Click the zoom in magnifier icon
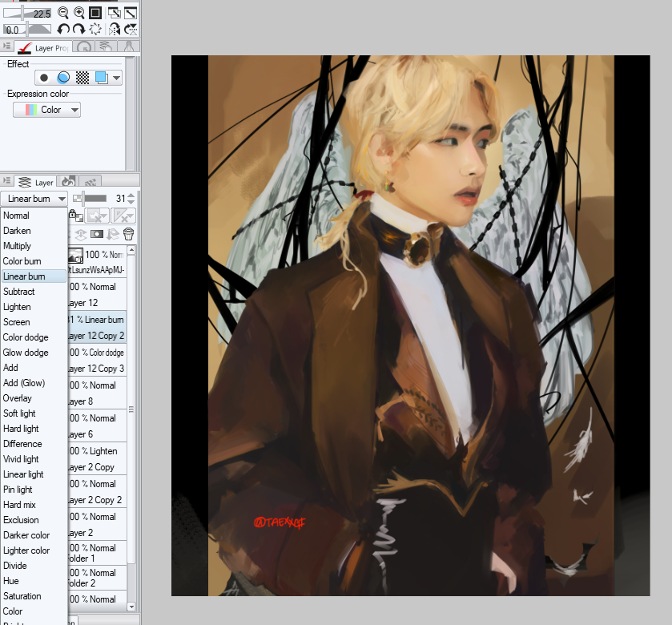This screenshot has height=625, width=672. point(78,13)
